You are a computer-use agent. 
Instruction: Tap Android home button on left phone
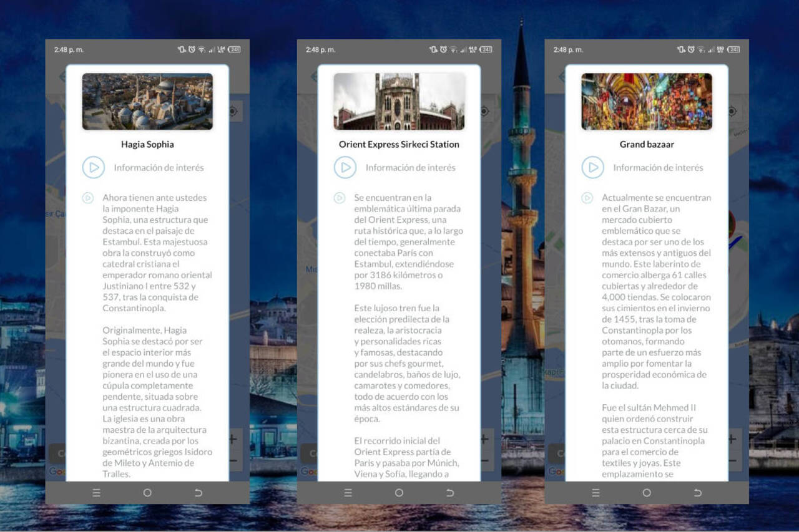click(147, 493)
